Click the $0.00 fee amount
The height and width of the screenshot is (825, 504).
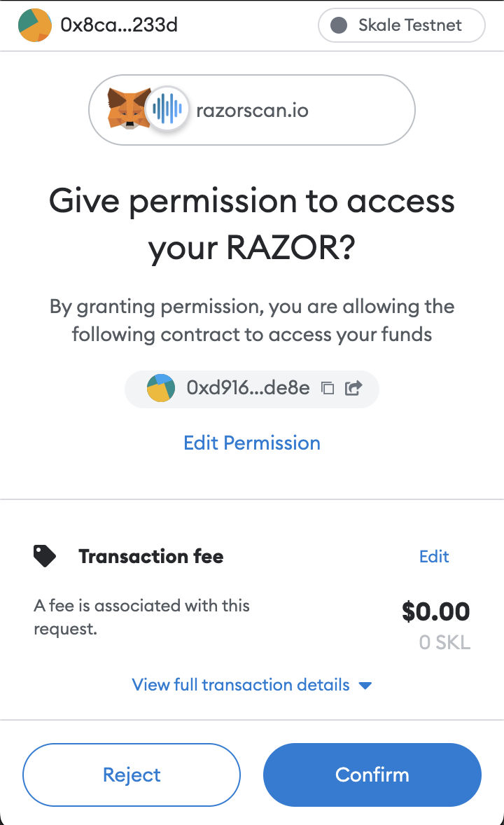tap(435, 611)
